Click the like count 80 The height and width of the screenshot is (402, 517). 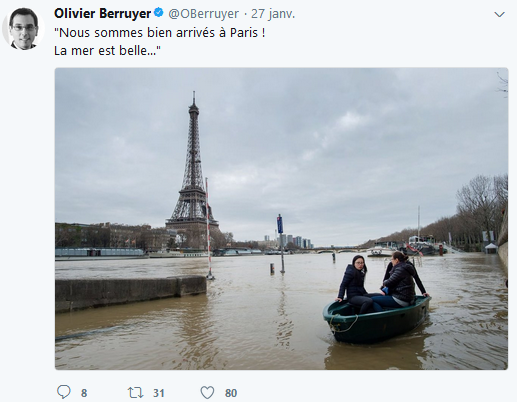tap(231, 393)
